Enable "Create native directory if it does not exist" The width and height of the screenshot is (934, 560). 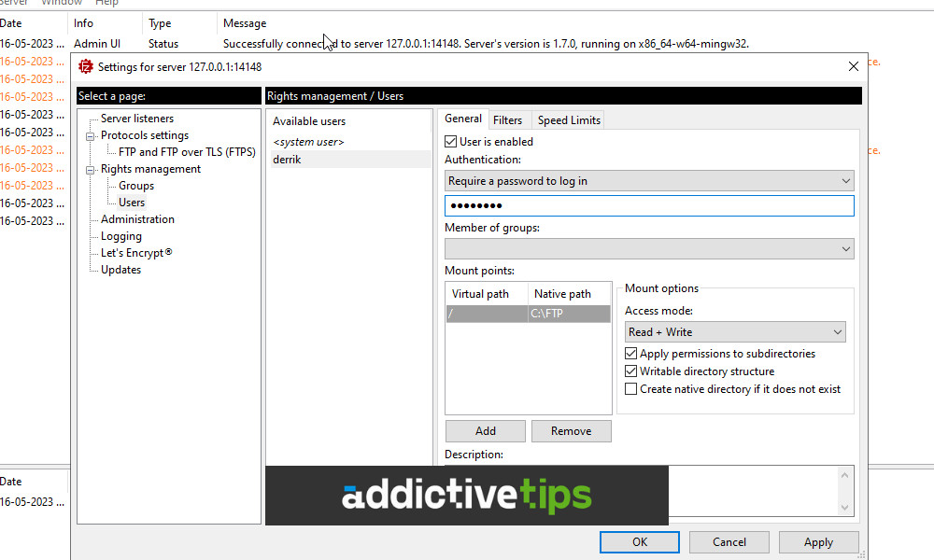click(632, 389)
